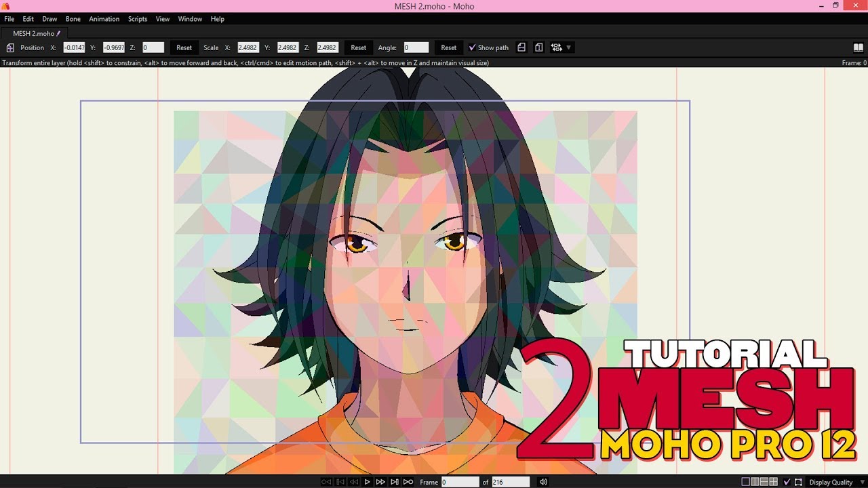The image size is (868, 488).
Task: Click the Scale Y input field
Action: pyautogui.click(x=288, y=47)
